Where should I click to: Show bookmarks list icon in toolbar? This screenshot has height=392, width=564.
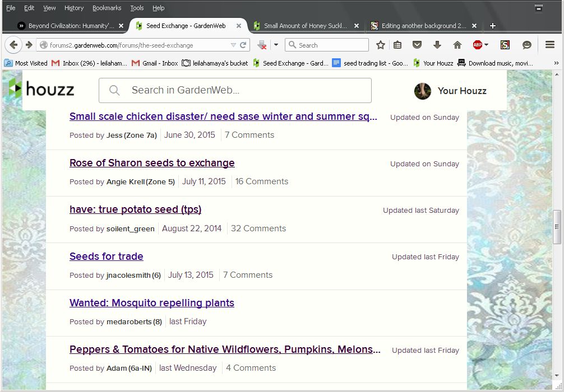[397, 45]
